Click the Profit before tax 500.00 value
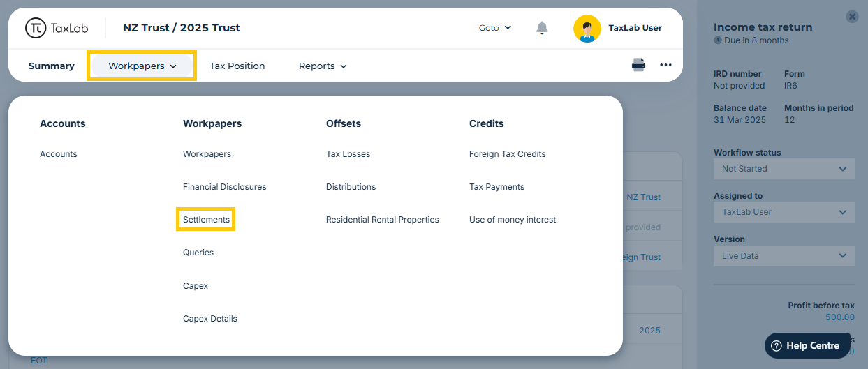This screenshot has height=369, width=868. point(839,317)
